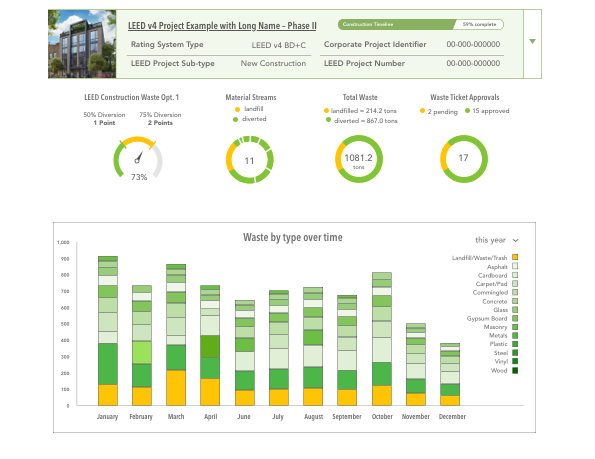This screenshot has width=595, height=459.
Task: Select the December stacked bar
Action: click(450, 374)
